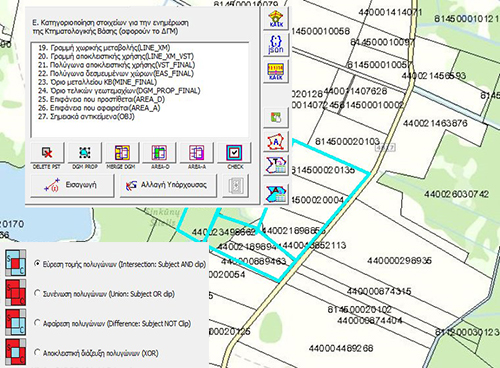Select the XOR polygons radio option

[38, 352]
